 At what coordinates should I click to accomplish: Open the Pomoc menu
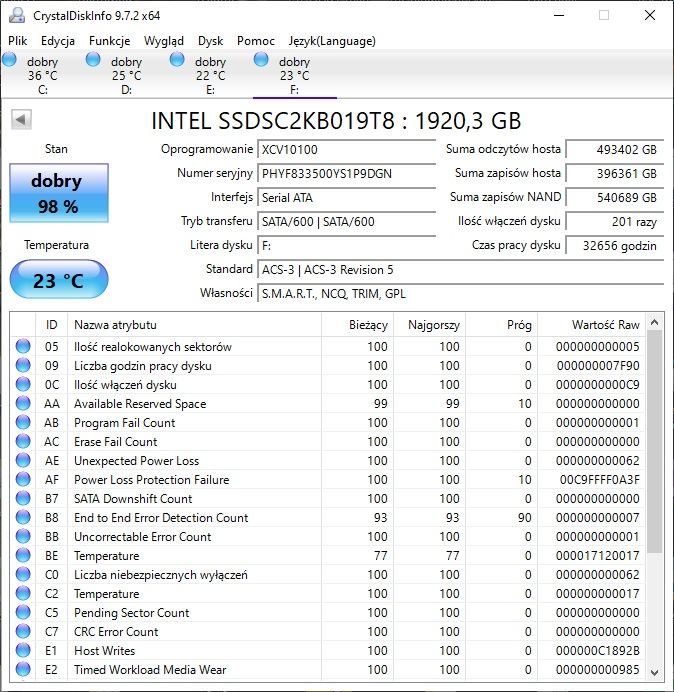[256, 41]
